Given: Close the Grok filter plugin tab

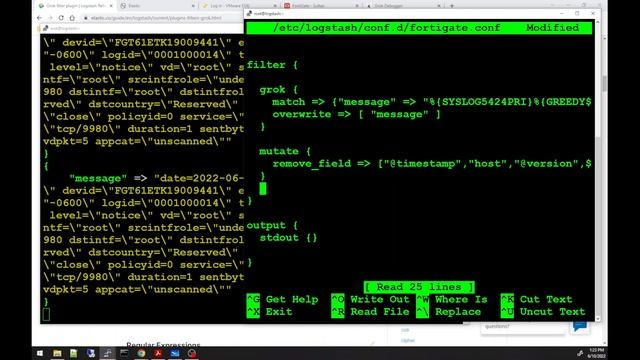Looking at the screenshot, I should pos(111,6).
